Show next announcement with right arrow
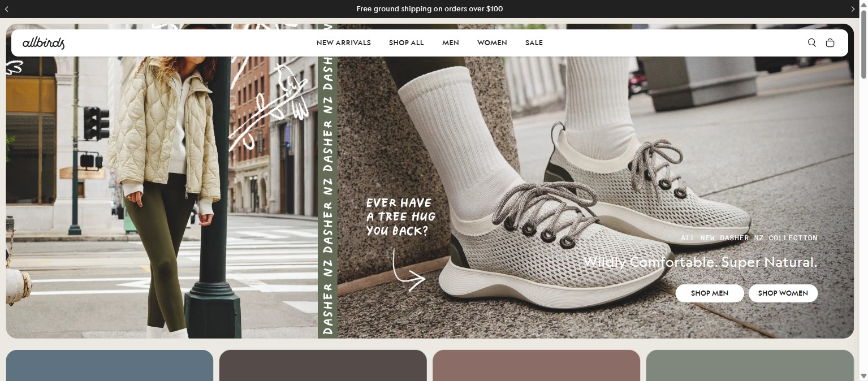The height and width of the screenshot is (381, 868). coord(853,9)
